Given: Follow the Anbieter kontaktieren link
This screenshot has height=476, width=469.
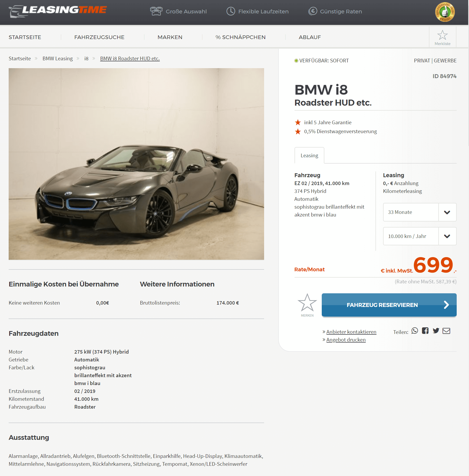Looking at the screenshot, I should (x=351, y=332).
